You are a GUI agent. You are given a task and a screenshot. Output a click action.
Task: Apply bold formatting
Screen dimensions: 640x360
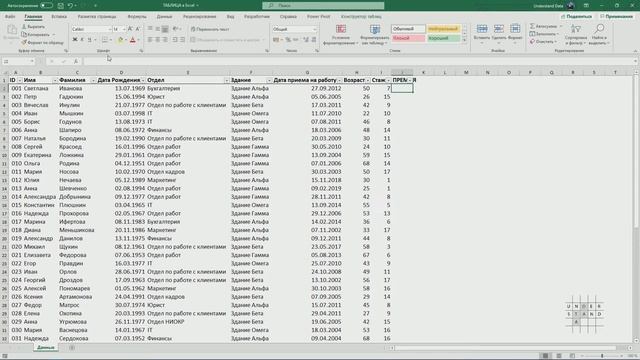[75, 40]
